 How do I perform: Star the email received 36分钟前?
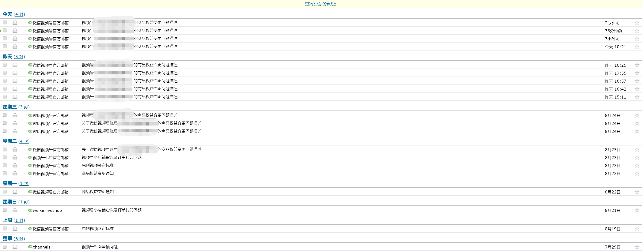tap(638, 31)
